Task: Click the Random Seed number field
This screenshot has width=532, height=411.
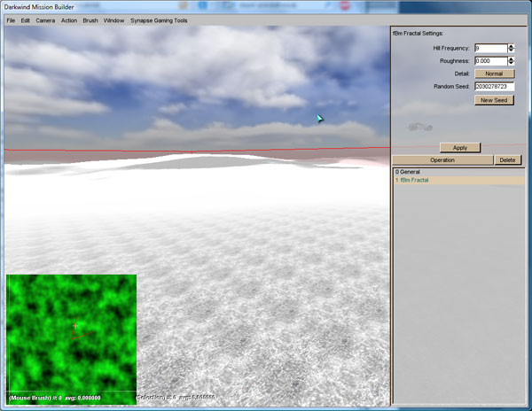Action: tap(494, 87)
